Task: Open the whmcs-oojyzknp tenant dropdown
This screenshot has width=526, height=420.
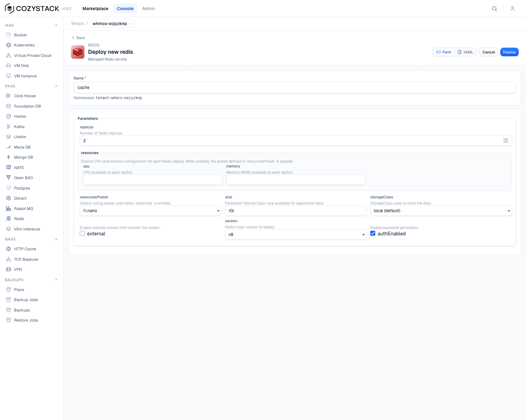Action: click(x=112, y=24)
